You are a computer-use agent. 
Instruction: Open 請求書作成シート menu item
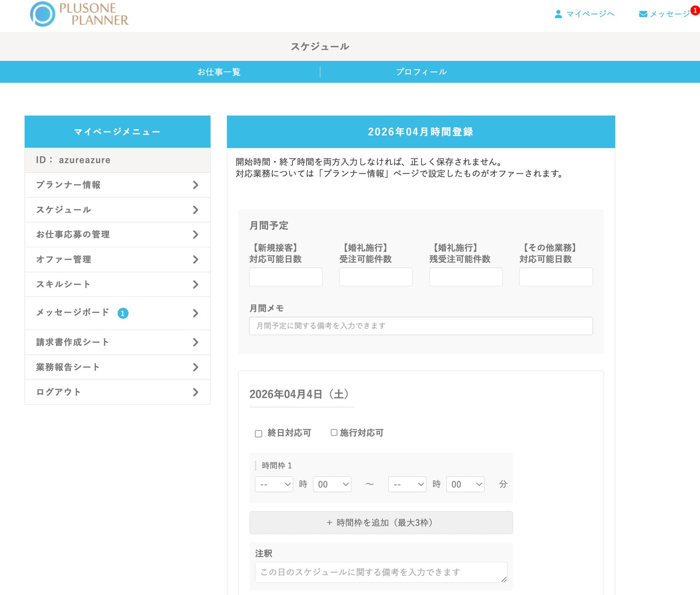point(118,342)
